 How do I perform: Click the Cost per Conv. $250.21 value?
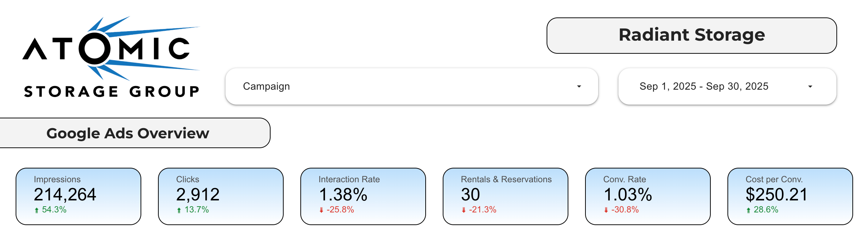(x=776, y=195)
